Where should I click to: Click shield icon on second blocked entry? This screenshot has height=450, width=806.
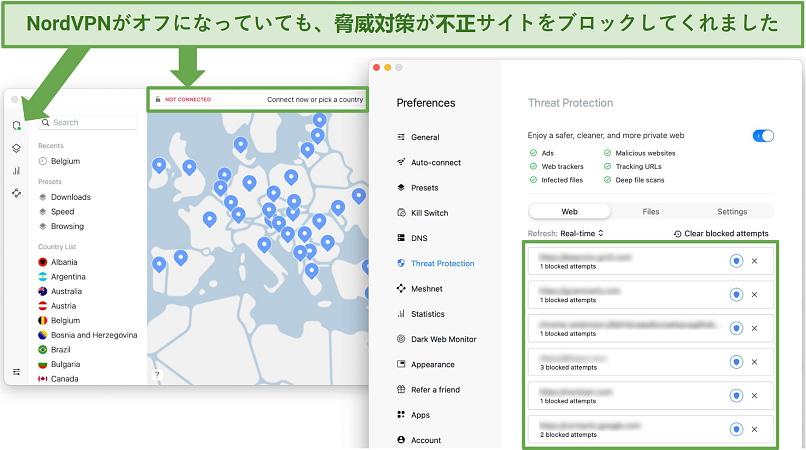coord(736,295)
